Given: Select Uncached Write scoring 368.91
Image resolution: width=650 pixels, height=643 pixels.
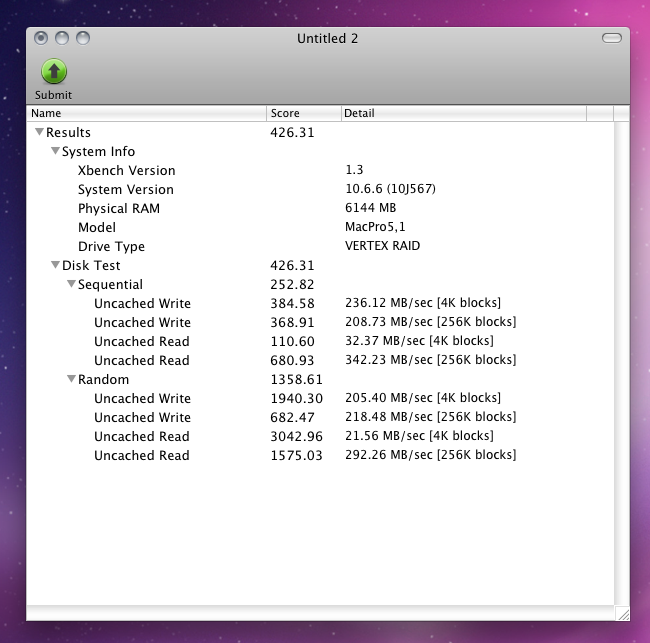Looking at the screenshot, I should click(320, 322).
